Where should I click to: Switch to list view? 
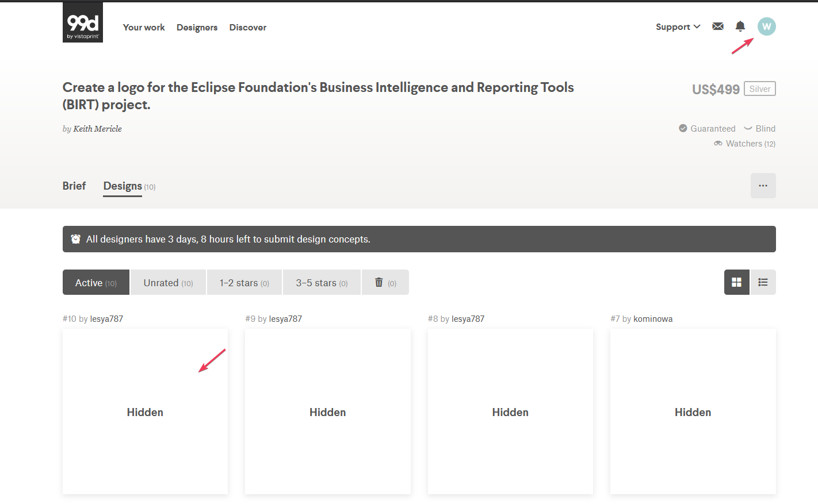point(763,282)
